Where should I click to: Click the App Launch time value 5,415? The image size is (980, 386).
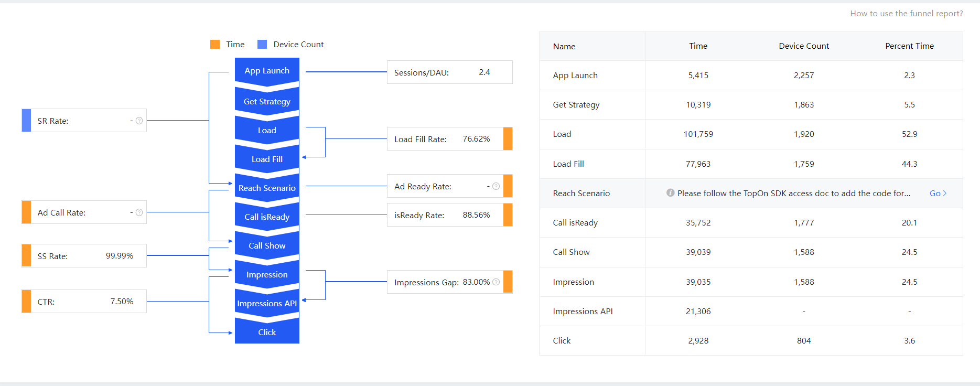tap(698, 76)
